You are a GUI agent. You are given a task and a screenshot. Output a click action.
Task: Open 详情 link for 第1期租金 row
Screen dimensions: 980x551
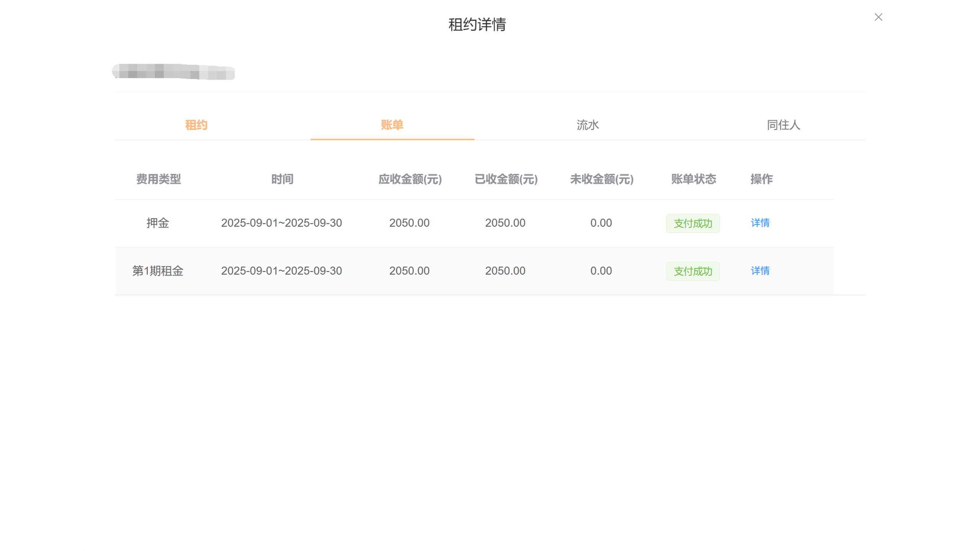coord(760,271)
